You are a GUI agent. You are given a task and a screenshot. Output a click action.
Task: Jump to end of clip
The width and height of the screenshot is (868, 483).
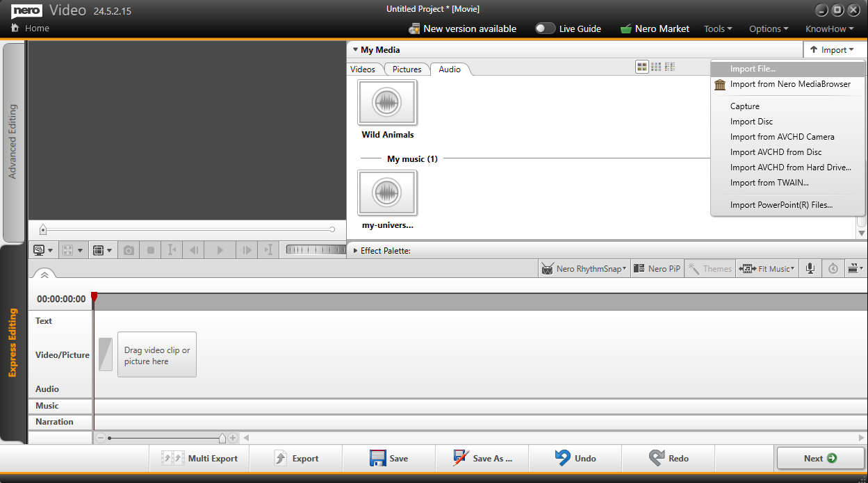268,250
